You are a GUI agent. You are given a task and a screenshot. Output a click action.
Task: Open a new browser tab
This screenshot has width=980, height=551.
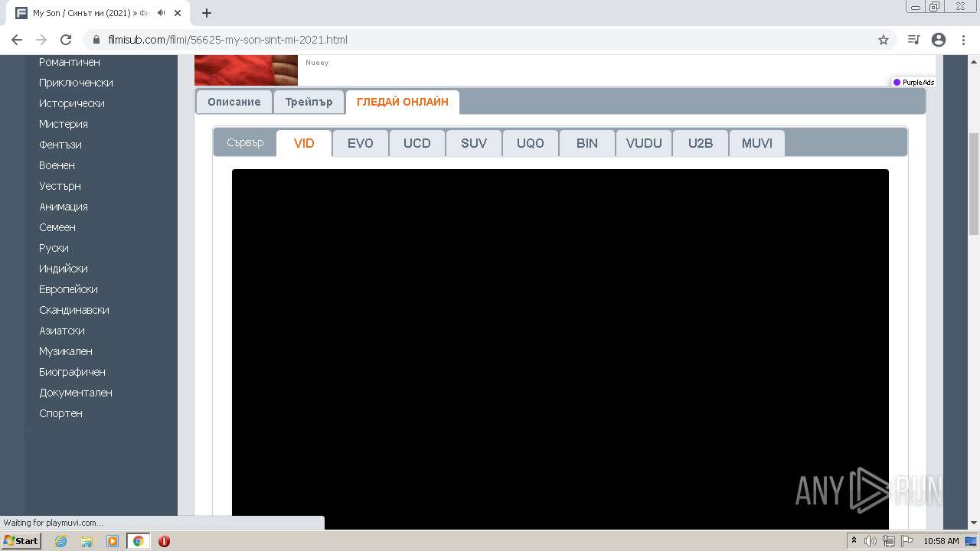(x=207, y=13)
